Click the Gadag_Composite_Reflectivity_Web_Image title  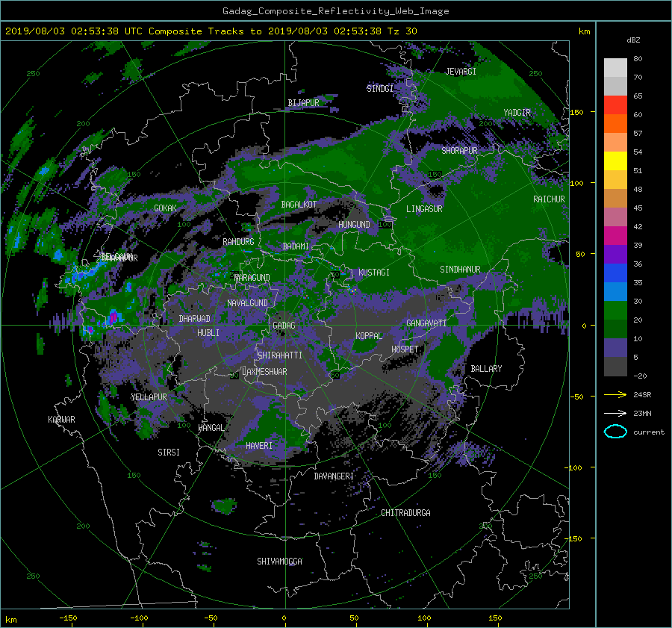(335, 11)
